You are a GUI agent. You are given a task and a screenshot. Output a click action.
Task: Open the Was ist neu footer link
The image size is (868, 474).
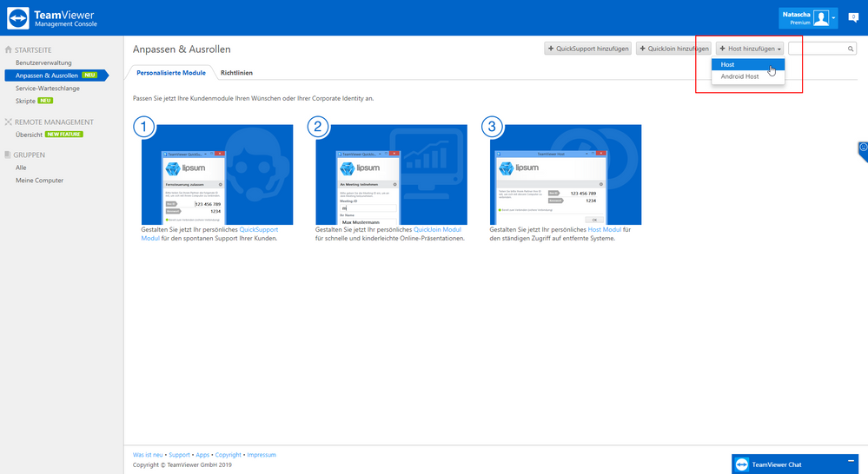[x=148, y=455]
